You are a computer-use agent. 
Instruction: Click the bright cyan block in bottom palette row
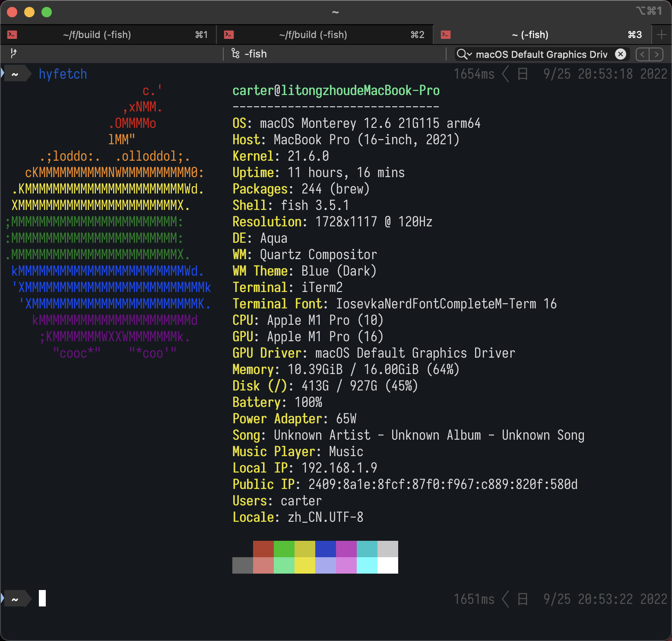[x=367, y=565]
